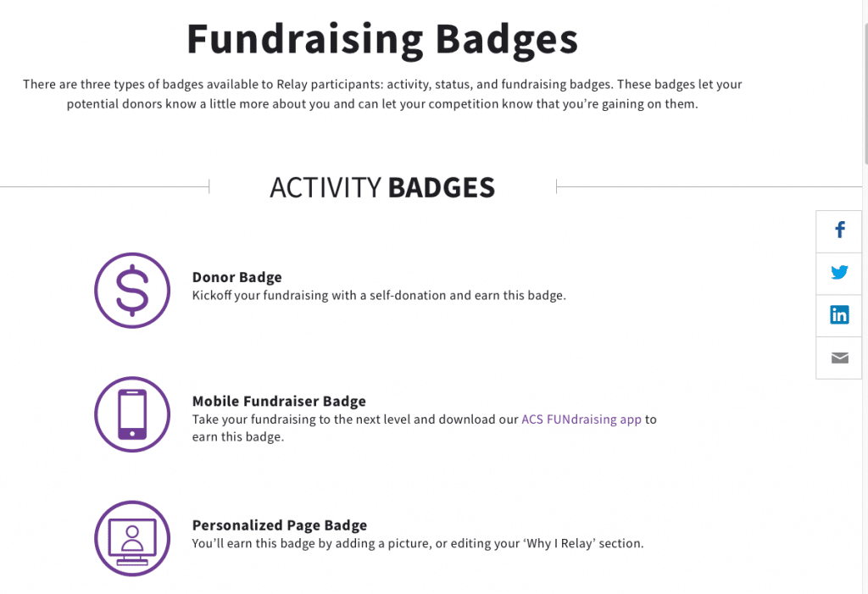Screen dimensions: 868x594
Task: Click the 'Why I Relay' phrase in the description
Action: (x=561, y=543)
